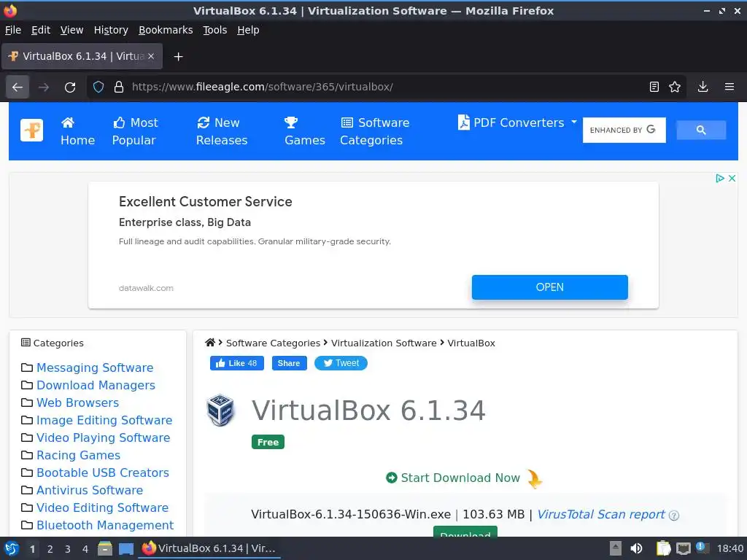The width and height of the screenshot is (747, 560).
Task: Click the Facebook Like button
Action: pos(237,363)
